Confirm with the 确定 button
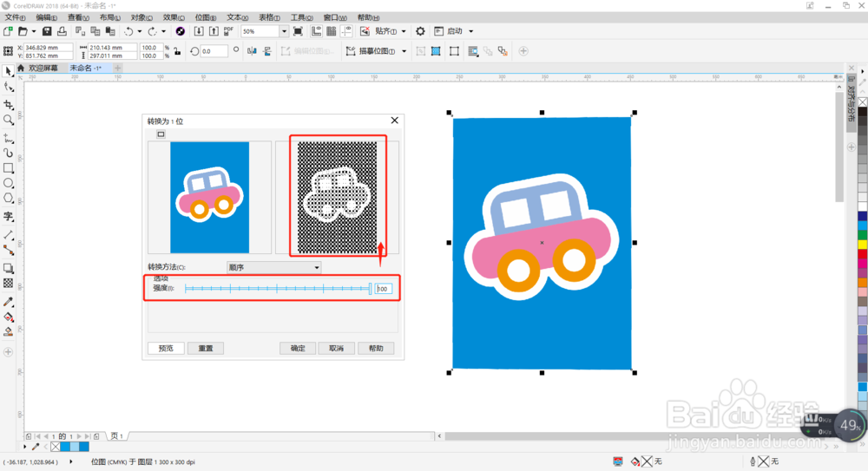 click(298, 348)
